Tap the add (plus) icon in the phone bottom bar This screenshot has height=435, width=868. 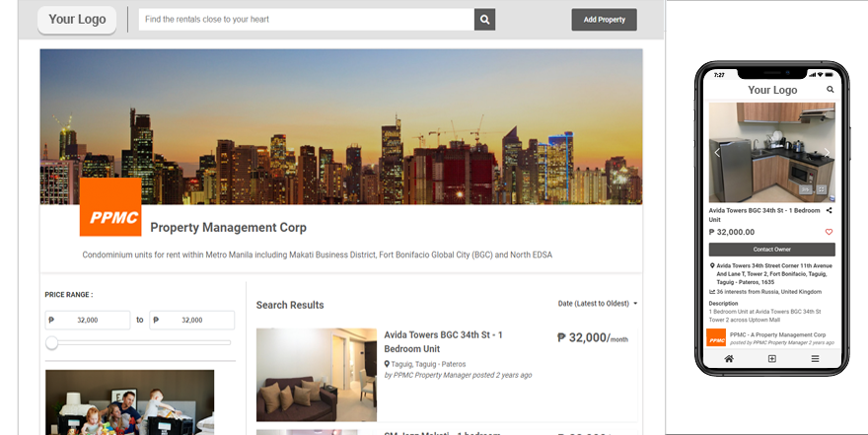click(771, 359)
